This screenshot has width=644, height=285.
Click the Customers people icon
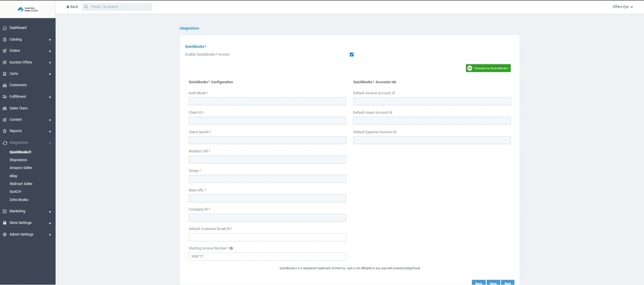click(x=5, y=85)
